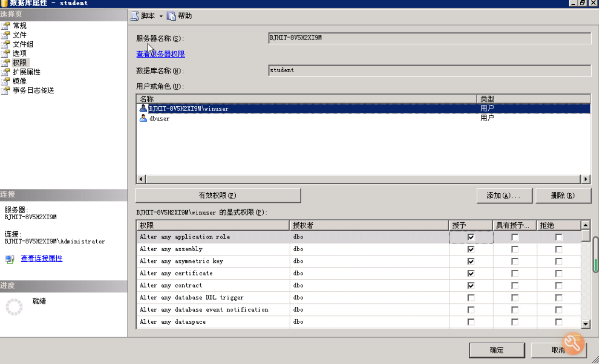Screen dimensions: 599x364
Task: Check 授予 for Alter any database DDL trigger
Action: point(471,298)
